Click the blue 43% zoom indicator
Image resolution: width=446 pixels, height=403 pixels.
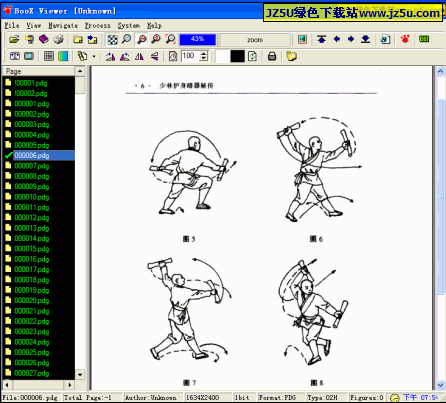click(197, 39)
